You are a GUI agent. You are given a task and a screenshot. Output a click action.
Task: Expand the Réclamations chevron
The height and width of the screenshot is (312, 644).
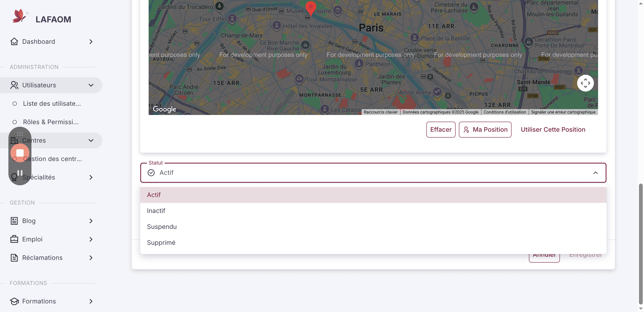91,258
